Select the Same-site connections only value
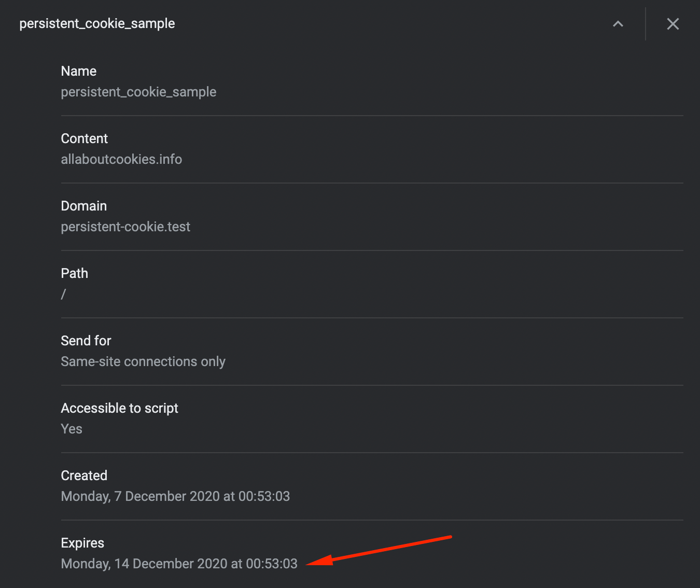The height and width of the screenshot is (588, 700). coord(143,361)
